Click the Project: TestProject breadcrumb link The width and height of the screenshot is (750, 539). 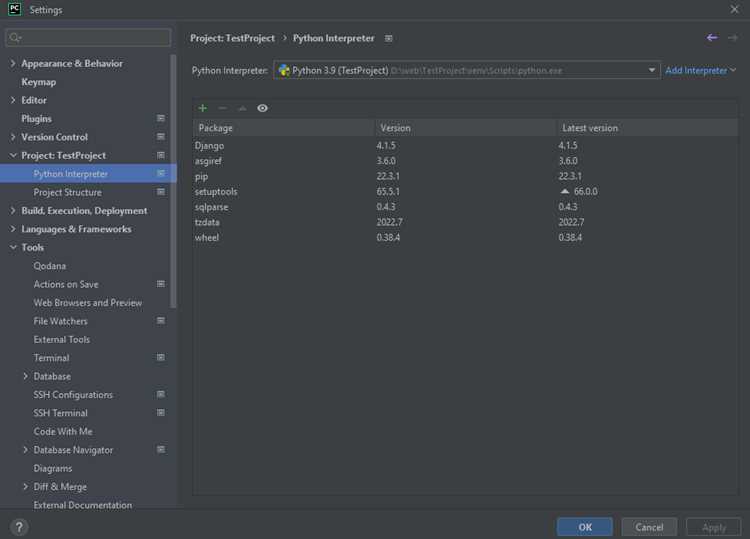pos(232,38)
